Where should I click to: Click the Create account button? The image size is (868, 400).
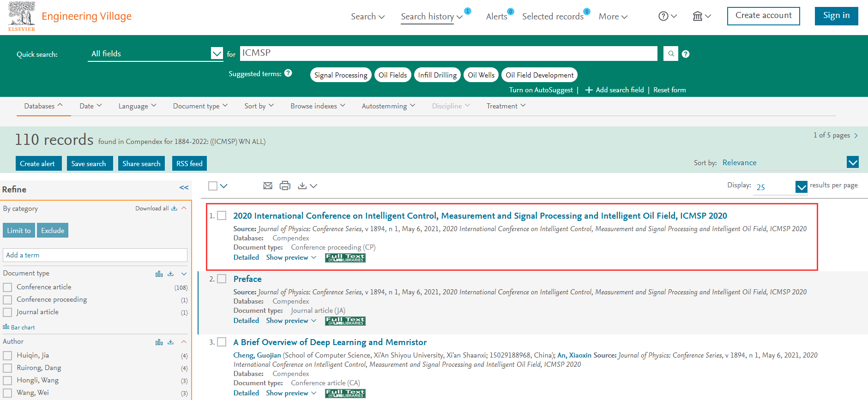(x=763, y=16)
